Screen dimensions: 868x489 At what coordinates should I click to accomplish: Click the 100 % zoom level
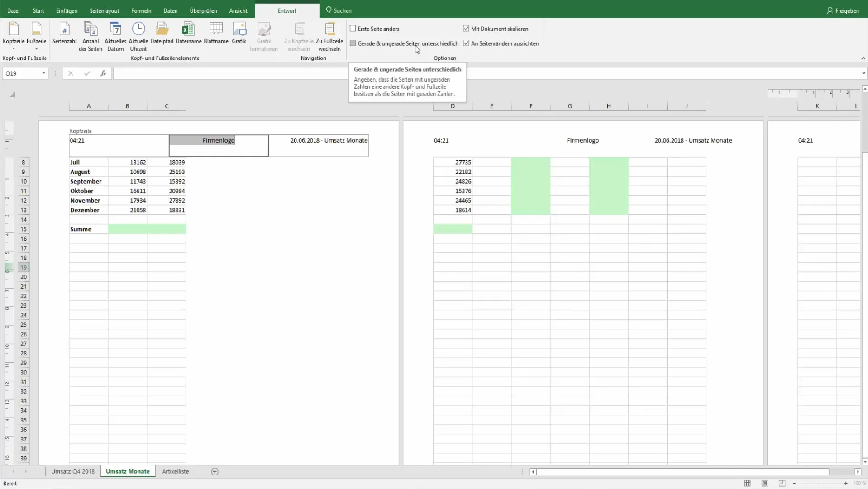[x=859, y=484]
